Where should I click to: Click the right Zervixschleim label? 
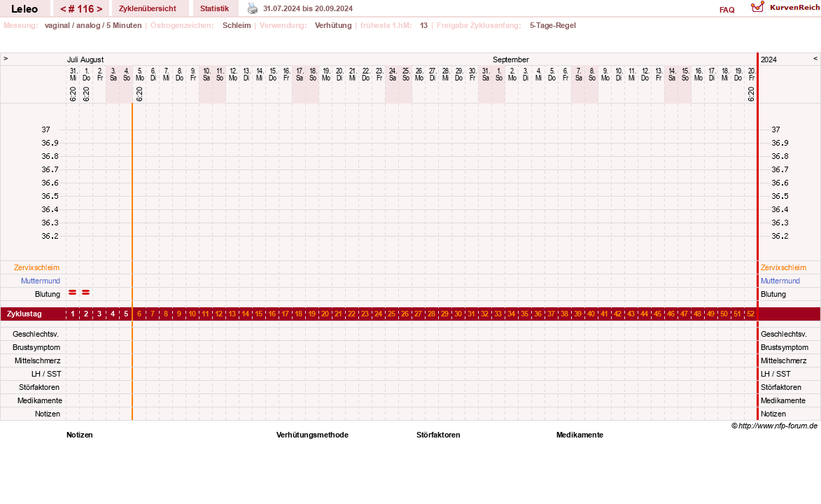[783, 267]
